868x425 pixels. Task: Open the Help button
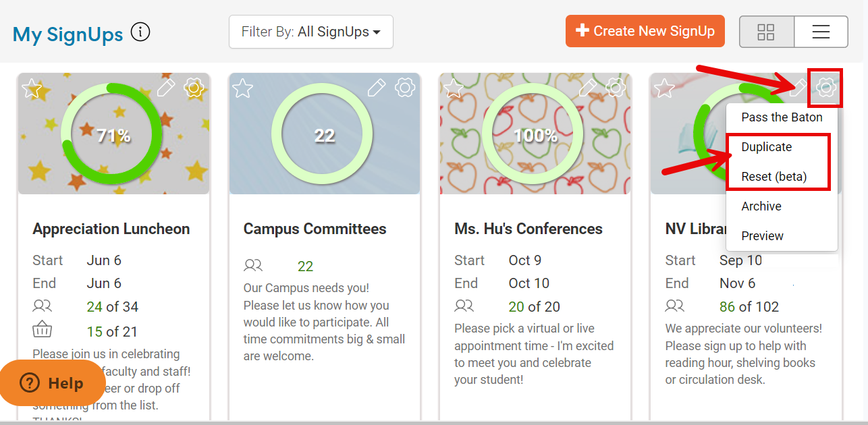click(52, 383)
